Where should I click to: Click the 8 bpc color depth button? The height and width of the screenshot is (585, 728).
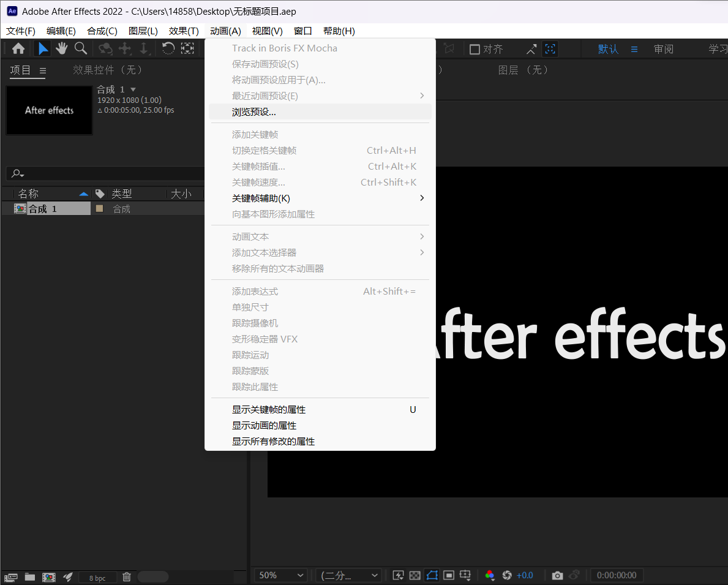click(x=97, y=578)
